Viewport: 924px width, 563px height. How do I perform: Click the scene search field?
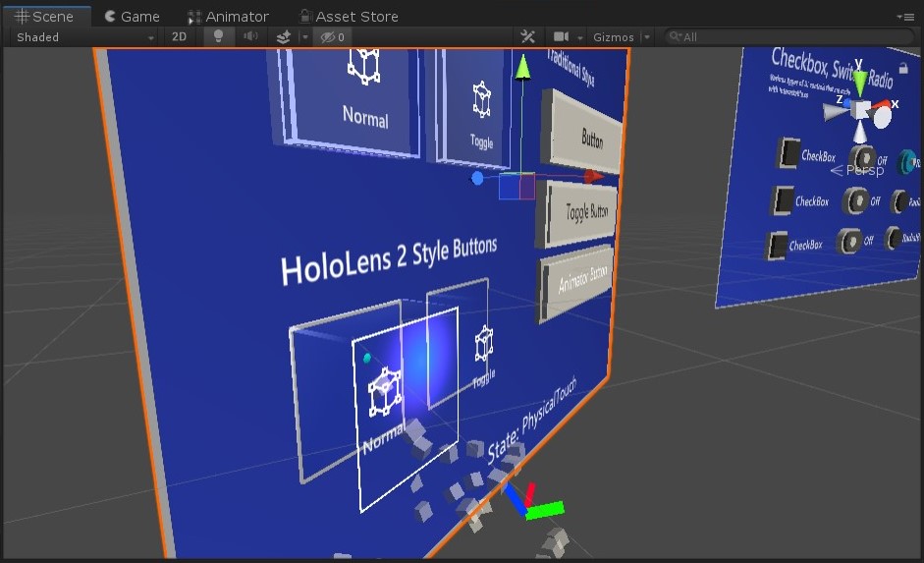pos(788,37)
